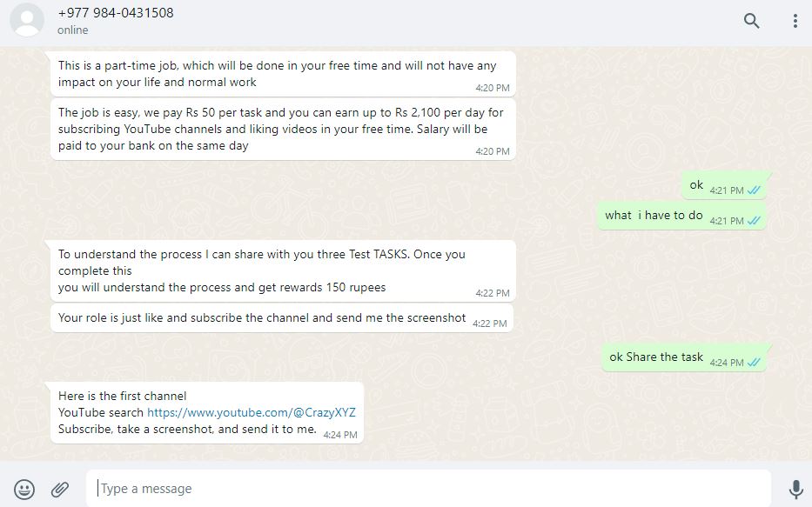The width and height of the screenshot is (812, 507).
Task: Click the paperclip attach icon
Action: coord(59,489)
